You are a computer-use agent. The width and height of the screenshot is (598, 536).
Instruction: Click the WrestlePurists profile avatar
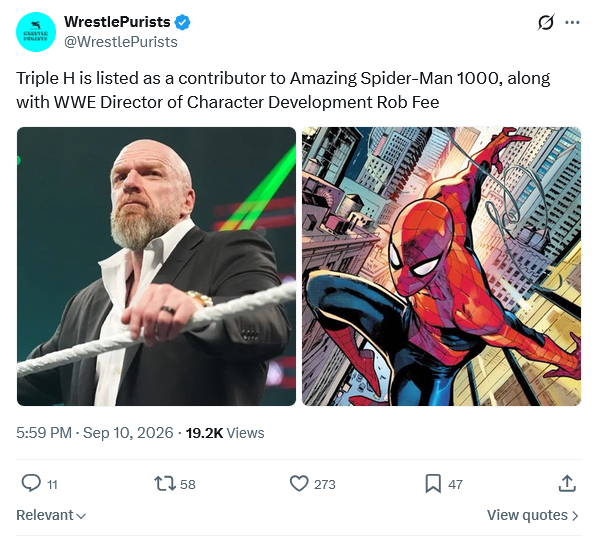pos(36,32)
